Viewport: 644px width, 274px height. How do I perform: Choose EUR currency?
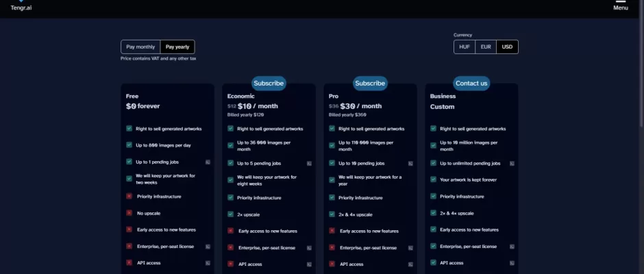pos(486,47)
